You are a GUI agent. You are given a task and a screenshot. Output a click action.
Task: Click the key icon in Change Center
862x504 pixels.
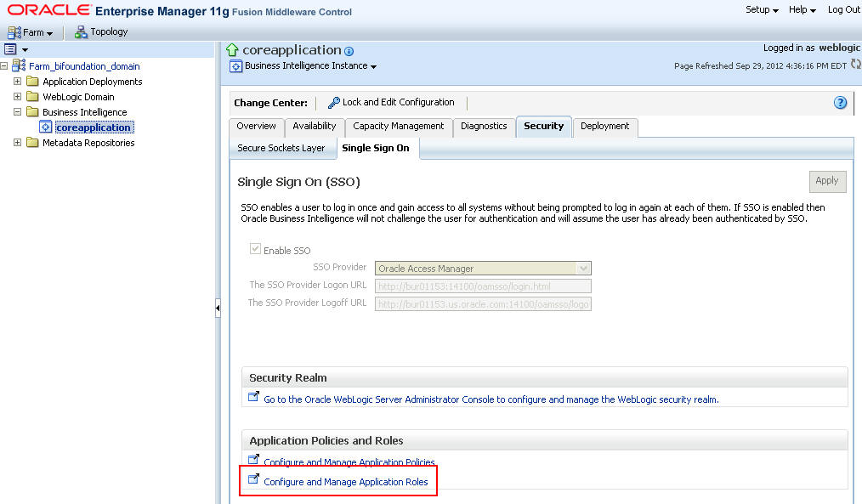tap(334, 103)
